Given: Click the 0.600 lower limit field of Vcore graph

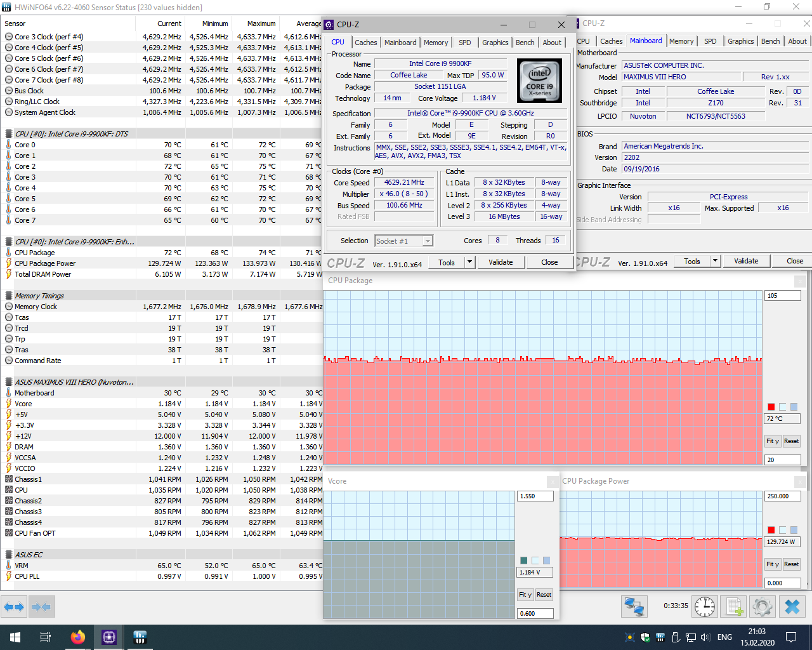Looking at the screenshot, I should pos(535,614).
